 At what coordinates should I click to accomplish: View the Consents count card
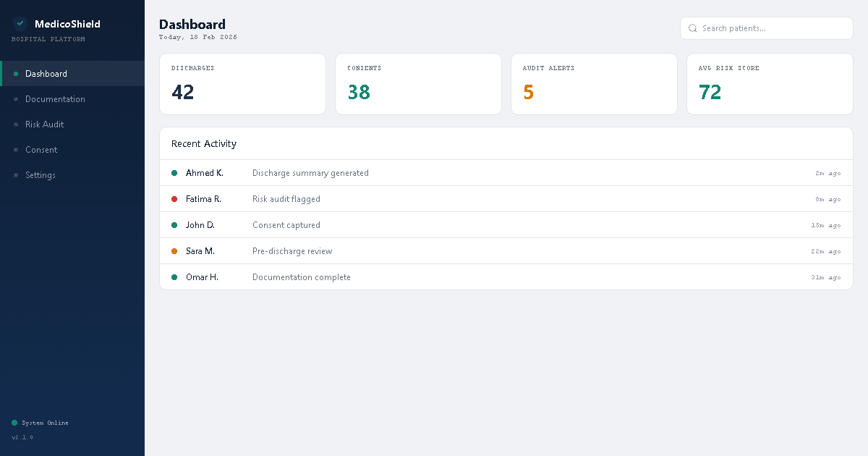point(418,84)
